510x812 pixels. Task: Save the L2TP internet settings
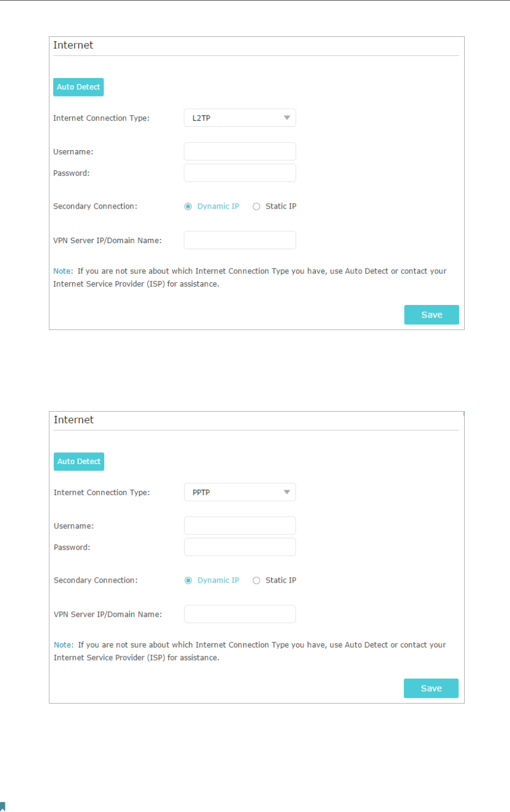tap(431, 315)
